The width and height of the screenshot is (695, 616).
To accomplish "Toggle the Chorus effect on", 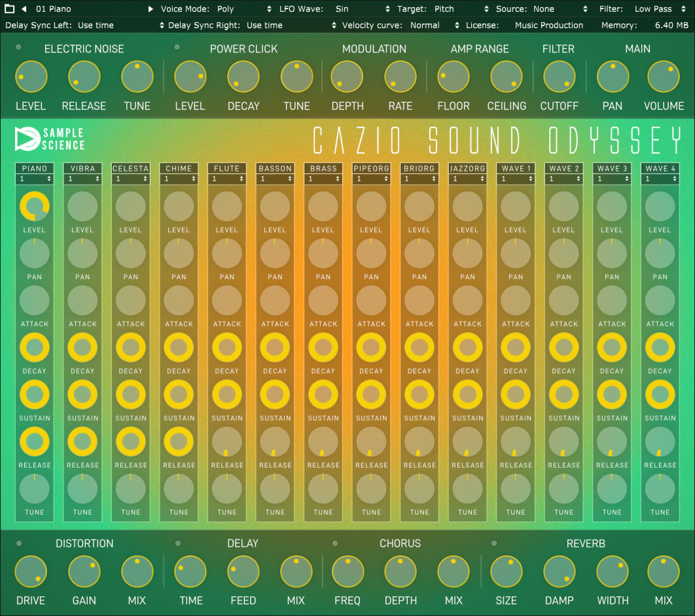I will 335,543.
